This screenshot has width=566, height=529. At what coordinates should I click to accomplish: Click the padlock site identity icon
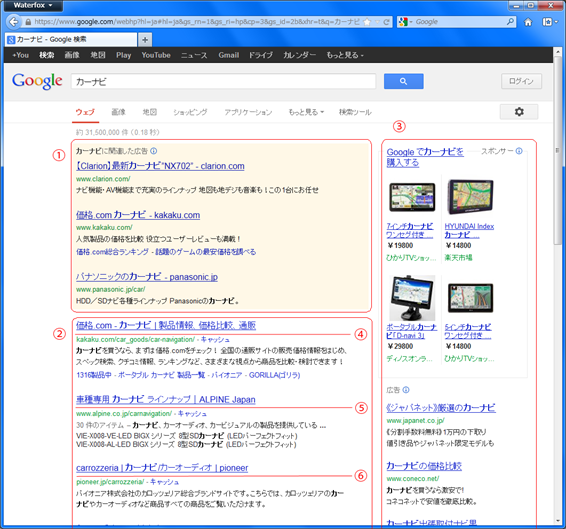tap(28, 22)
